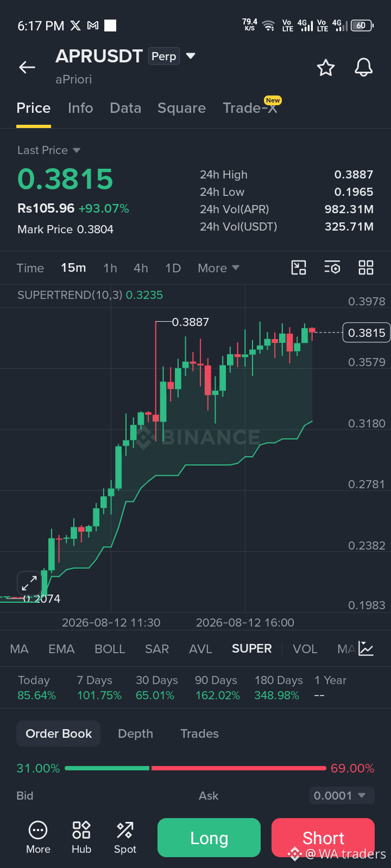Show the Order Book tab
This screenshot has height=868, width=391.
tap(59, 733)
